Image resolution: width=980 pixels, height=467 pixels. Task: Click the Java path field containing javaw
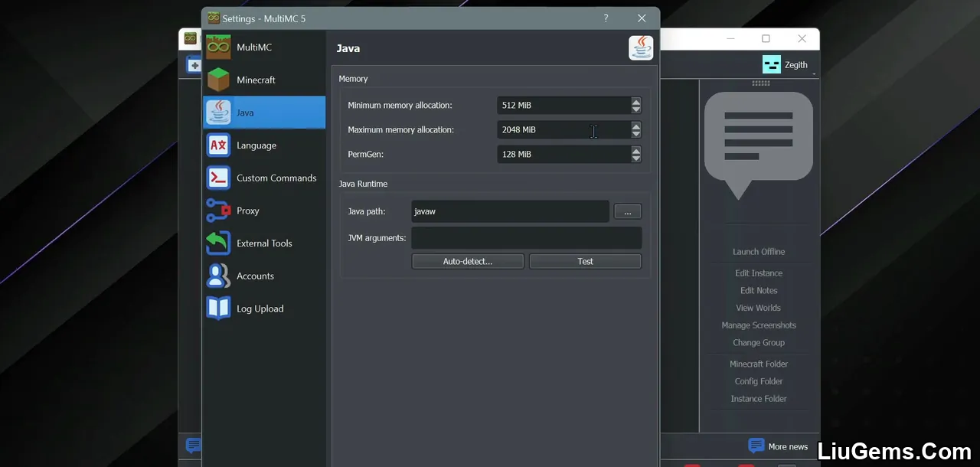[510, 211]
